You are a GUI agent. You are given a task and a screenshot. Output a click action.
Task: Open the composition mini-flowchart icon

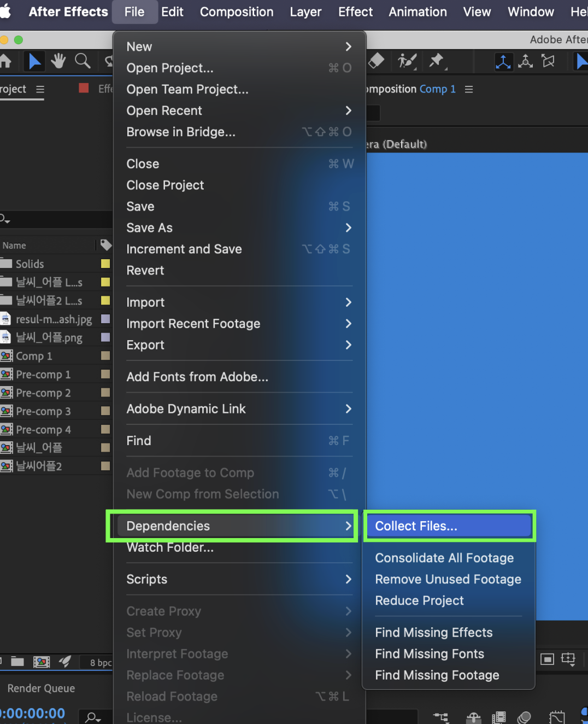[441, 717]
